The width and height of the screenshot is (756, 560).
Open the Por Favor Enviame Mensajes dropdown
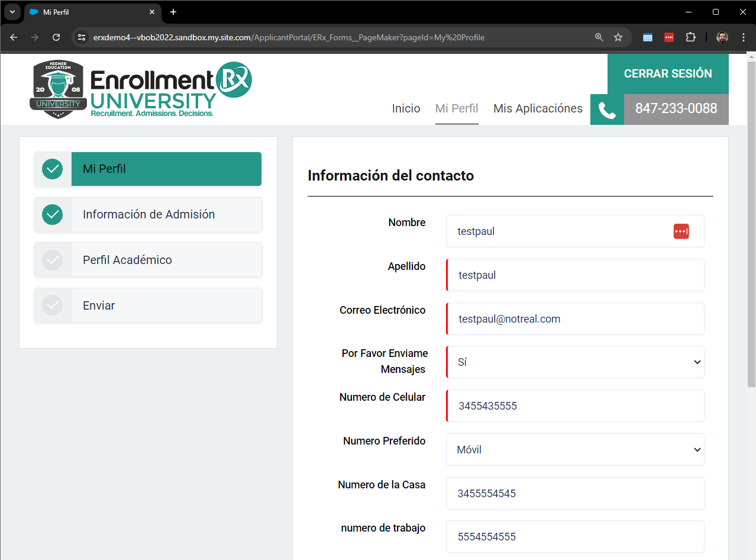click(x=575, y=362)
